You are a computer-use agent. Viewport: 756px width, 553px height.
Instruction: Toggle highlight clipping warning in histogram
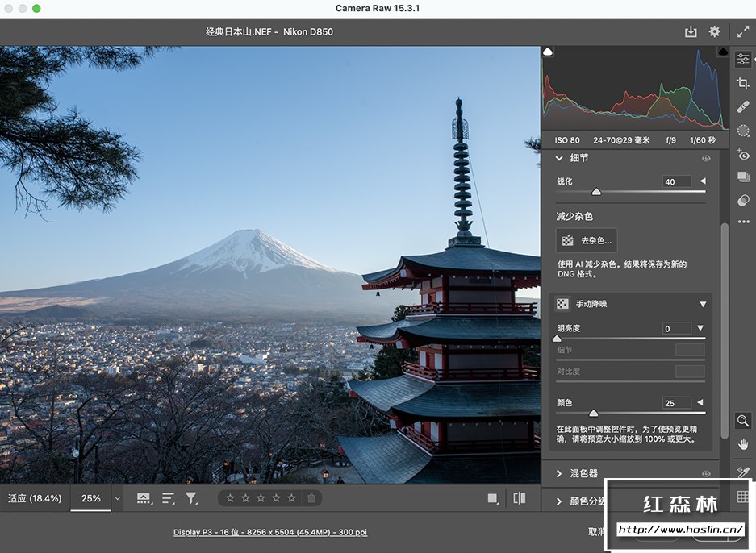tap(723, 52)
